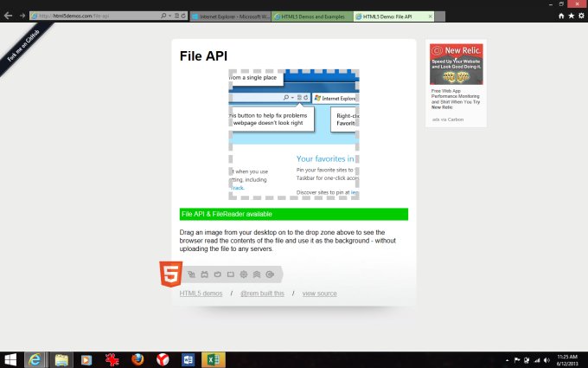Click the HTML5 Multimedia class icon
Image resolution: width=588 pixels, height=368 pixels.
[231, 274]
